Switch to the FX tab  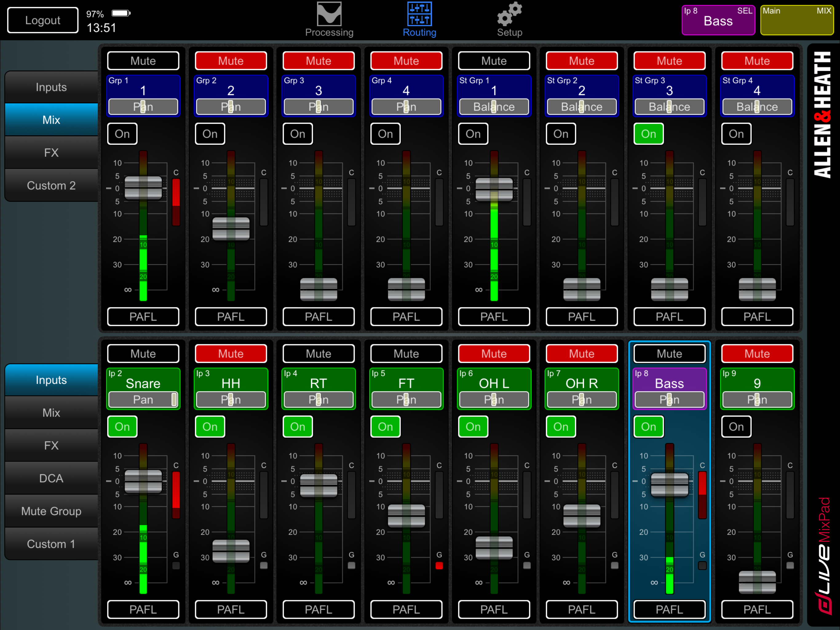(x=51, y=152)
